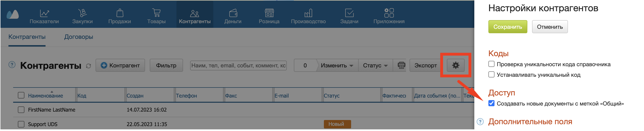Click the selected count box showing 0

coord(305,65)
